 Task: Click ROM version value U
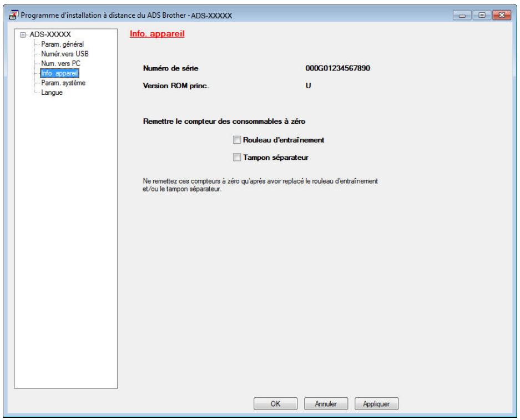[308, 86]
